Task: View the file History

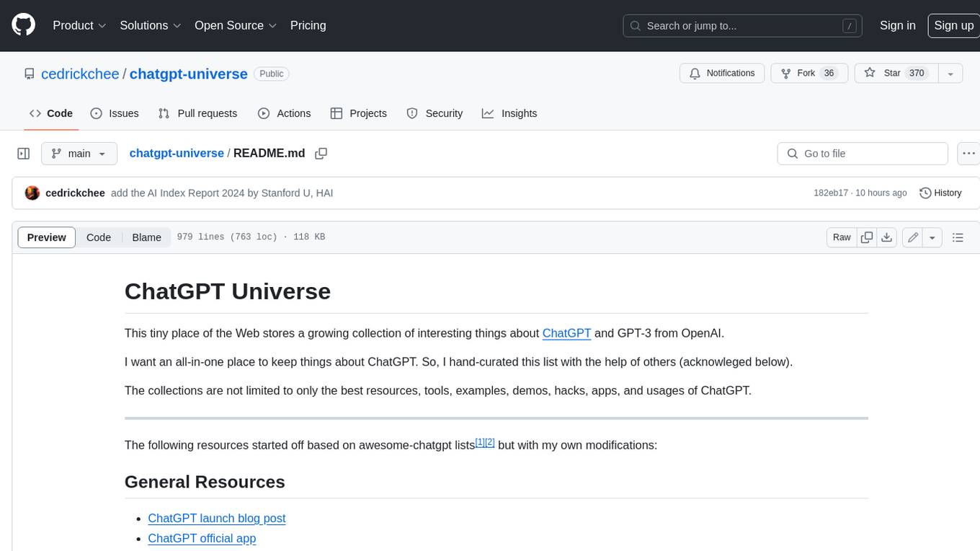Action: (x=940, y=193)
